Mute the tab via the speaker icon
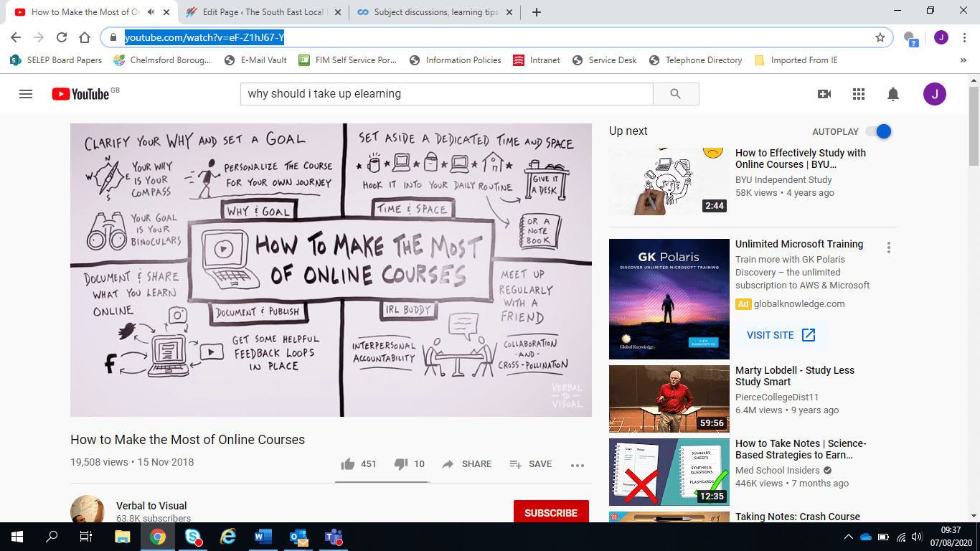 151,12
